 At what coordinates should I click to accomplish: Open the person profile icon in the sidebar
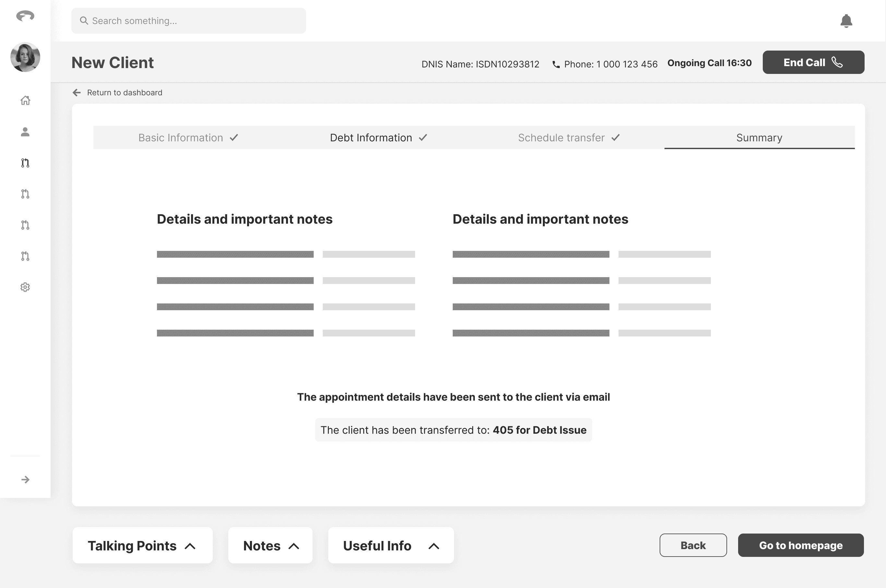click(x=25, y=132)
